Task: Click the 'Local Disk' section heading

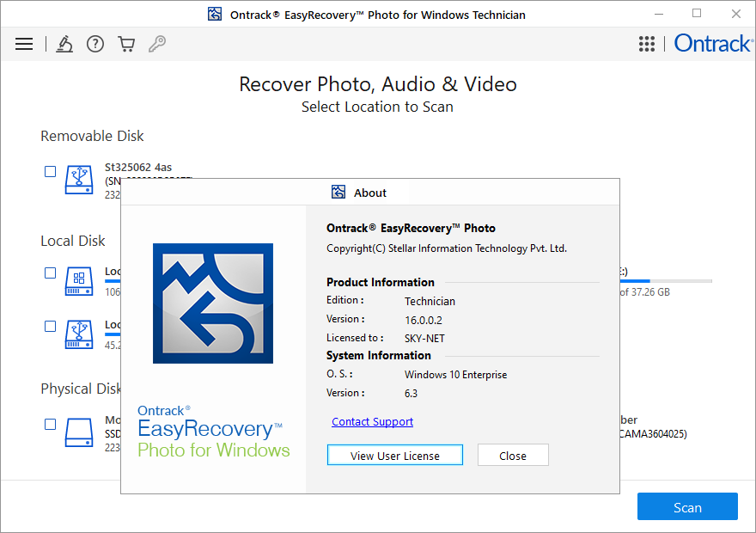Action: [x=73, y=241]
